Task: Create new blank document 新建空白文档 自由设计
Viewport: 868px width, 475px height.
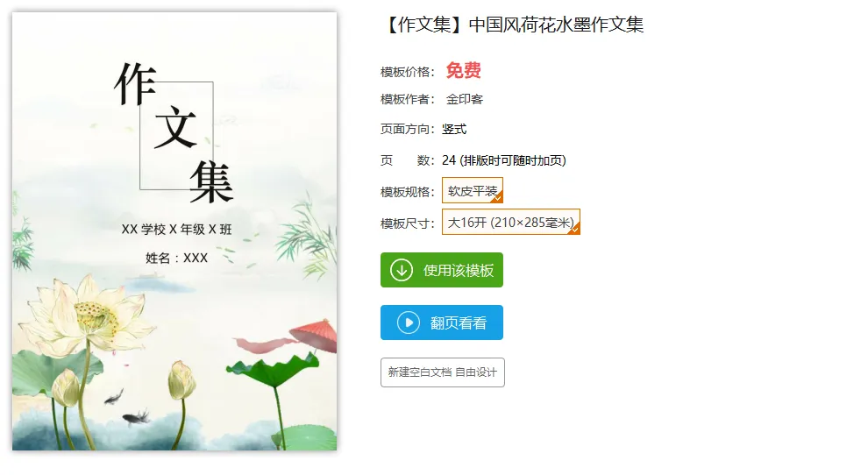Action: 442,372
